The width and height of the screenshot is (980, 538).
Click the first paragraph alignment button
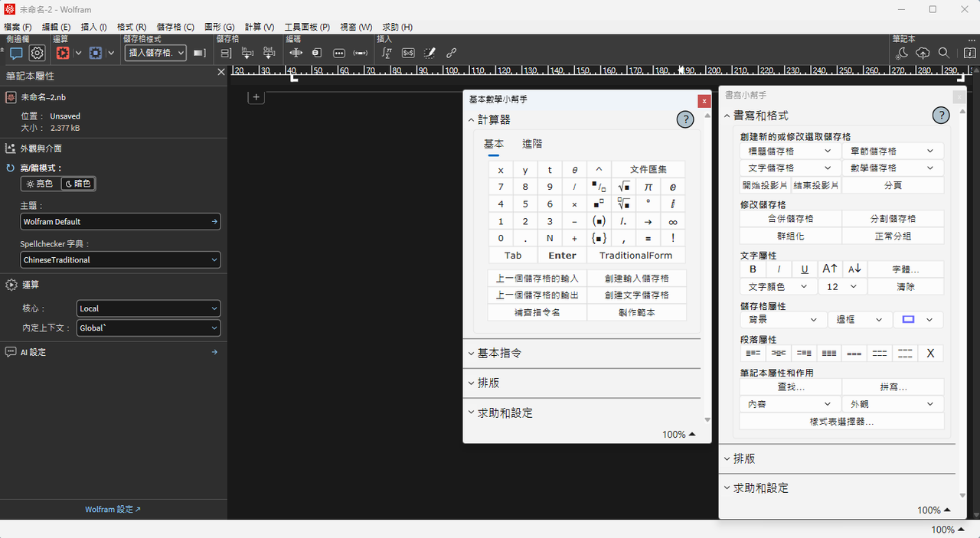753,354
